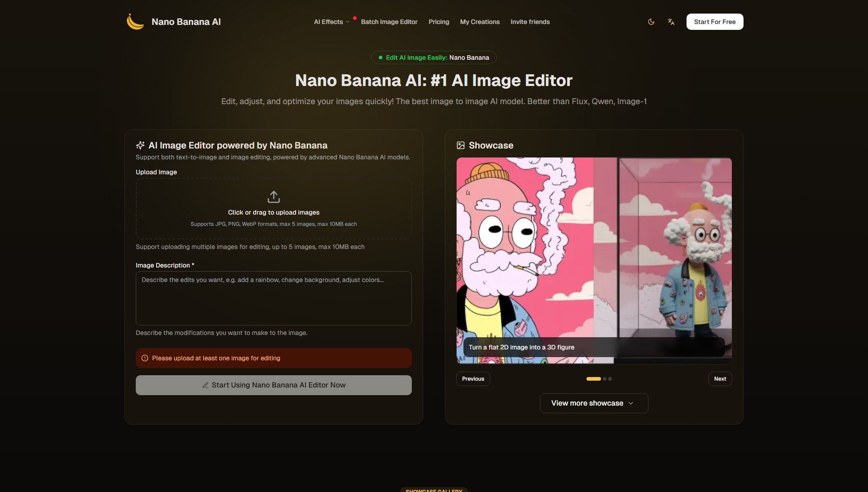The height and width of the screenshot is (492, 868).
Task: Open My Creations from navigation
Action: [x=479, y=22]
